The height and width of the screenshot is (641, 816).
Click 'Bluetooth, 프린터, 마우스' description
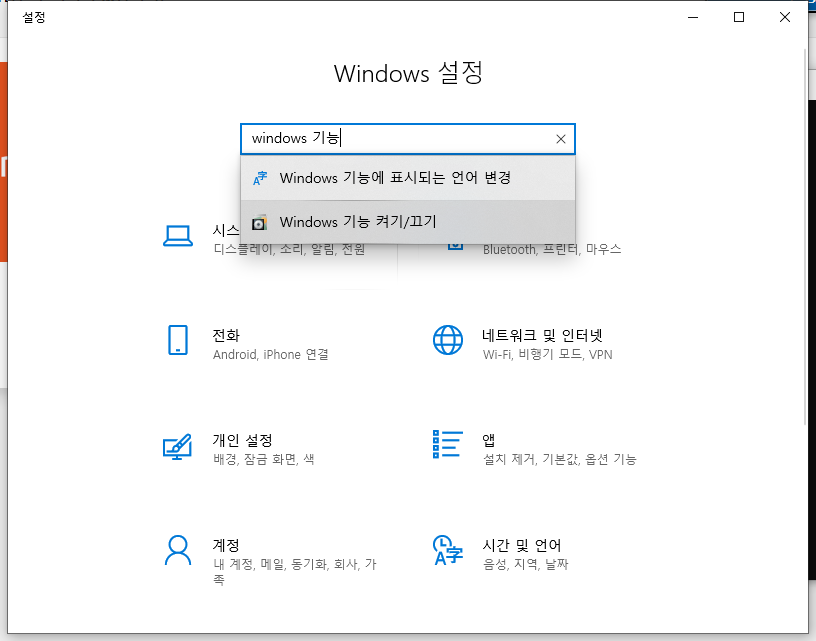coord(552,250)
